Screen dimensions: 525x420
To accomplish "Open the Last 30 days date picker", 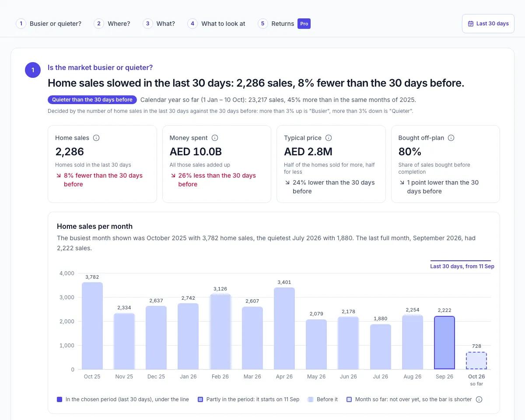I will 488,24.
